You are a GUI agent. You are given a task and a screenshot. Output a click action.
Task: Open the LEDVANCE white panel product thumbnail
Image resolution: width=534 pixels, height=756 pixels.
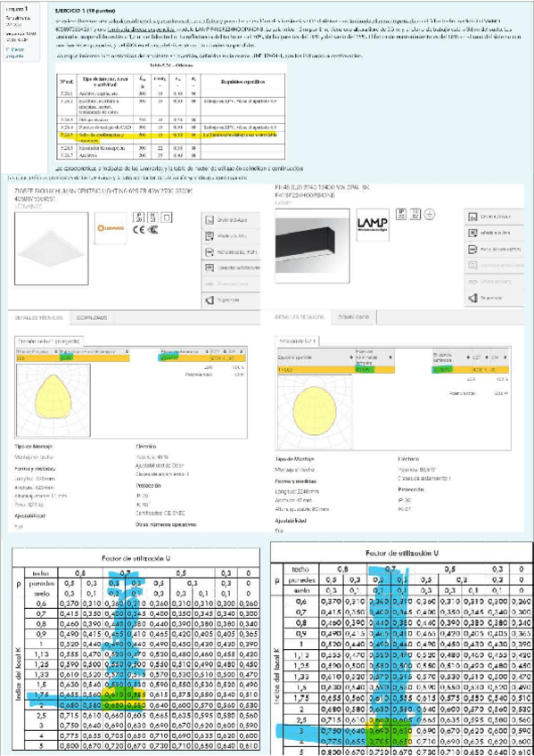[x=52, y=249]
